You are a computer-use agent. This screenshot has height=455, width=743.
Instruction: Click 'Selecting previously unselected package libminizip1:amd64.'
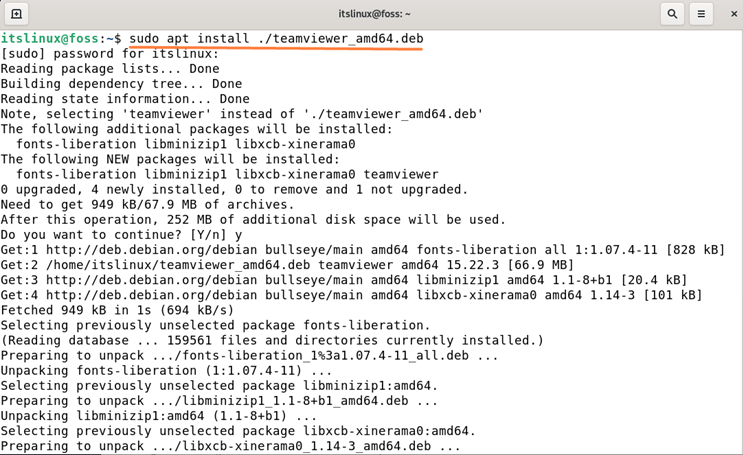coord(219,386)
